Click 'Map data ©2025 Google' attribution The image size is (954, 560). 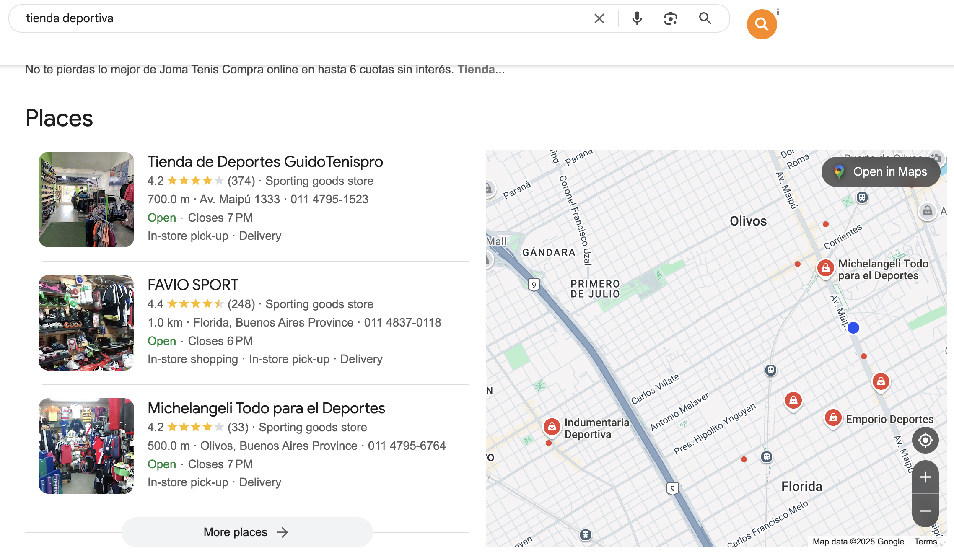point(858,542)
